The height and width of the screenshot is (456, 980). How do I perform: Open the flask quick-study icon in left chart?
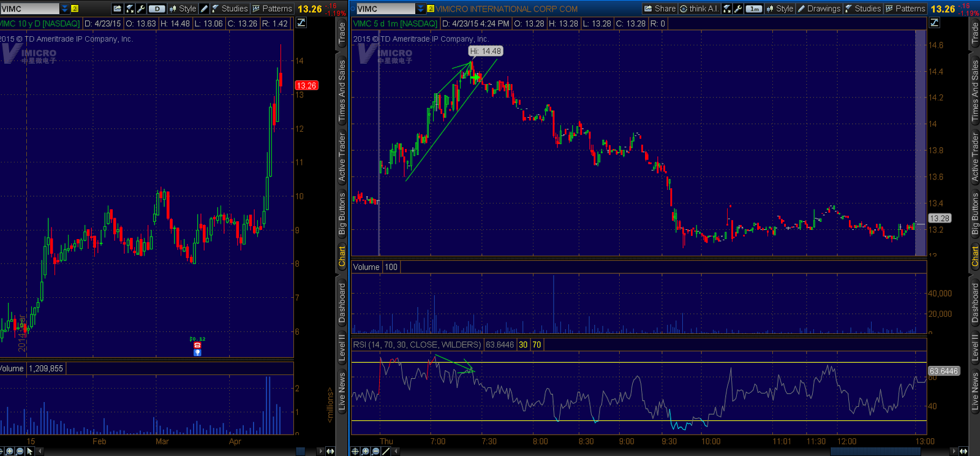coord(129,9)
